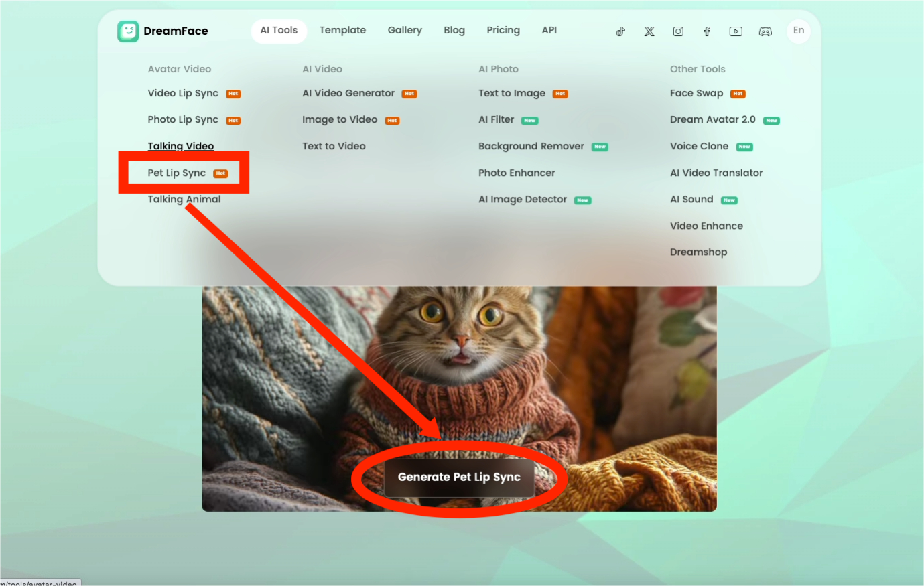This screenshot has width=924, height=586.
Task: Open the Instagram icon
Action: coord(678,31)
